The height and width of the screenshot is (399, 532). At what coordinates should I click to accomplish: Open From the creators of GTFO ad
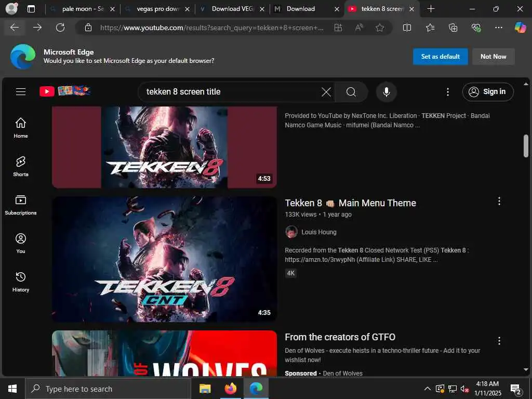click(x=340, y=337)
